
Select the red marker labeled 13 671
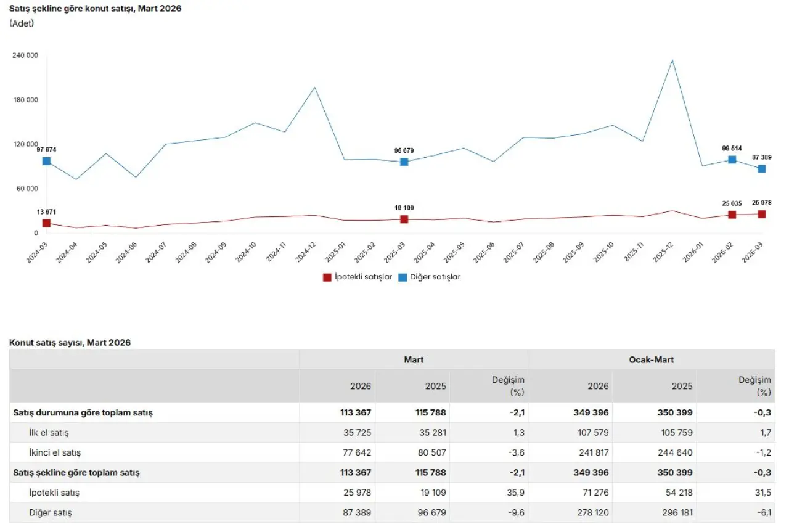point(46,223)
